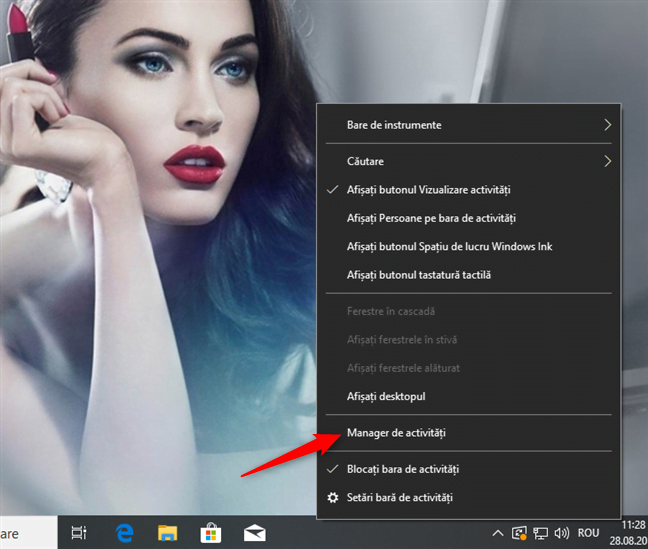Show hidden tray icons with the chevron
Image resolution: width=648 pixels, height=549 pixels.
[x=497, y=533]
